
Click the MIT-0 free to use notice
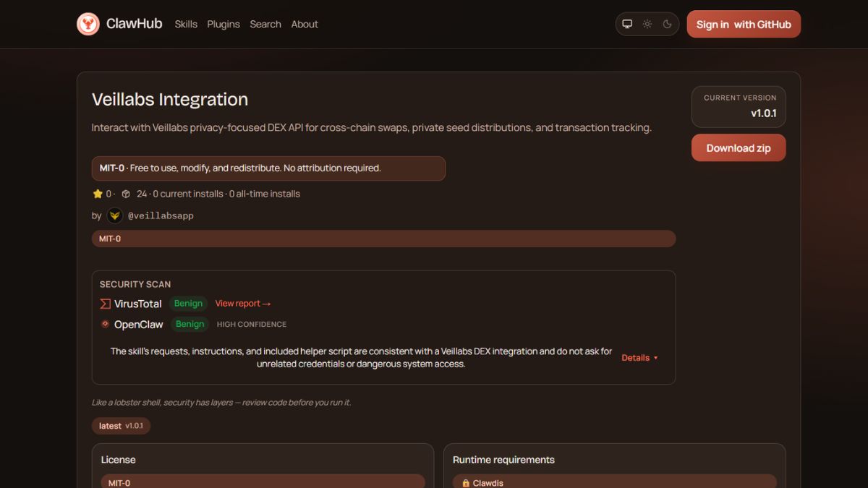click(x=268, y=168)
